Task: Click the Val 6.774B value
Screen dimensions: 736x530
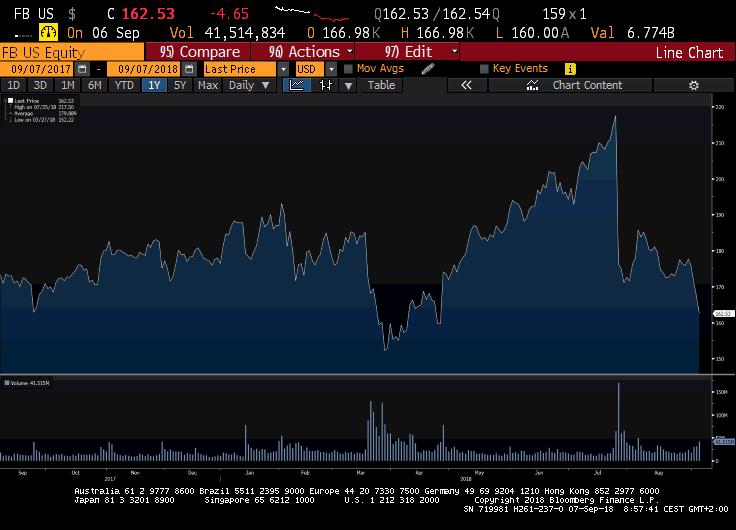Action: coord(632,33)
